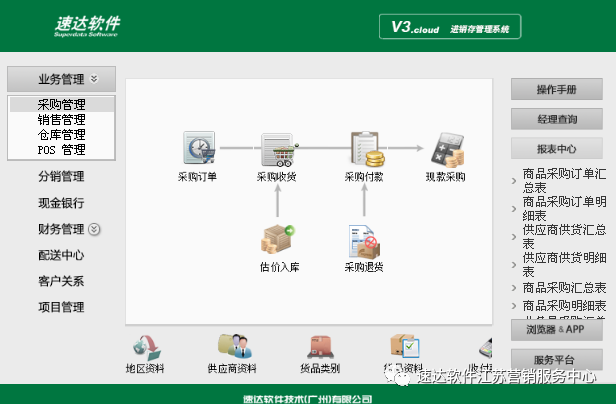Open the 供应商供货明细表 report link
Viewport: 616px width, 404px height.
click(565, 264)
